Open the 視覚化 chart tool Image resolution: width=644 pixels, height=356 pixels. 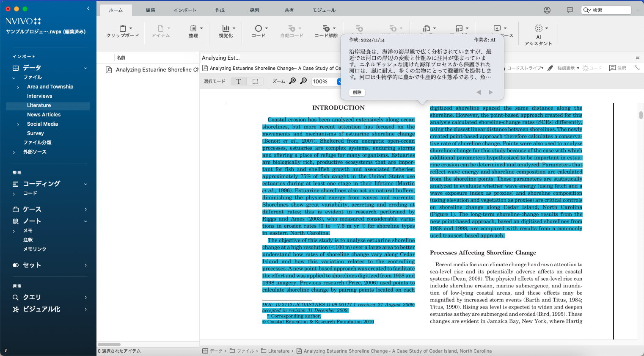(226, 31)
